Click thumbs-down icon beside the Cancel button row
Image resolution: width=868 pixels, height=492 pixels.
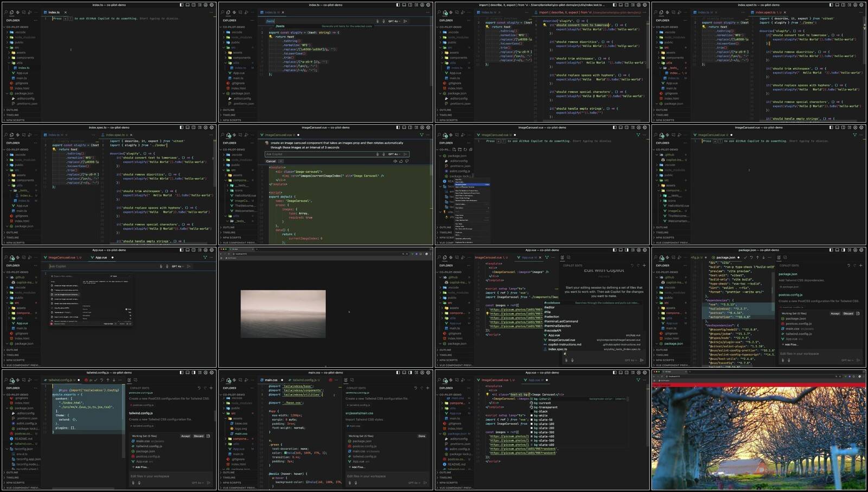407,161
